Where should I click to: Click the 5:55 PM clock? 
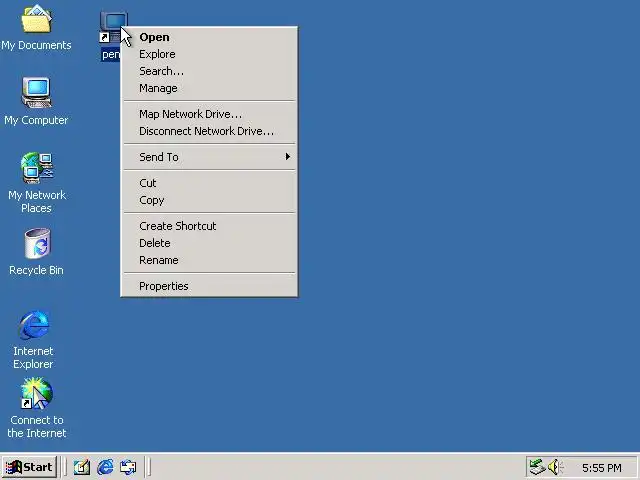(602, 468)
